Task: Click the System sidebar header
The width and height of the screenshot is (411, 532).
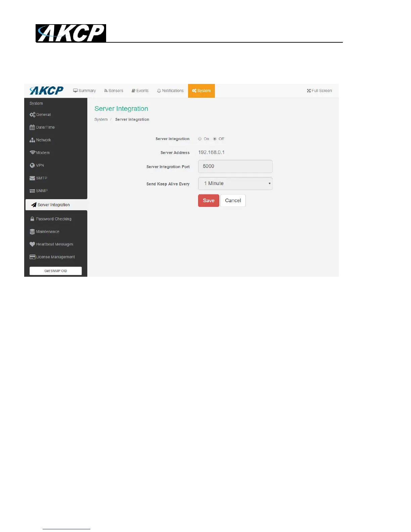Action: click(36, 103)
